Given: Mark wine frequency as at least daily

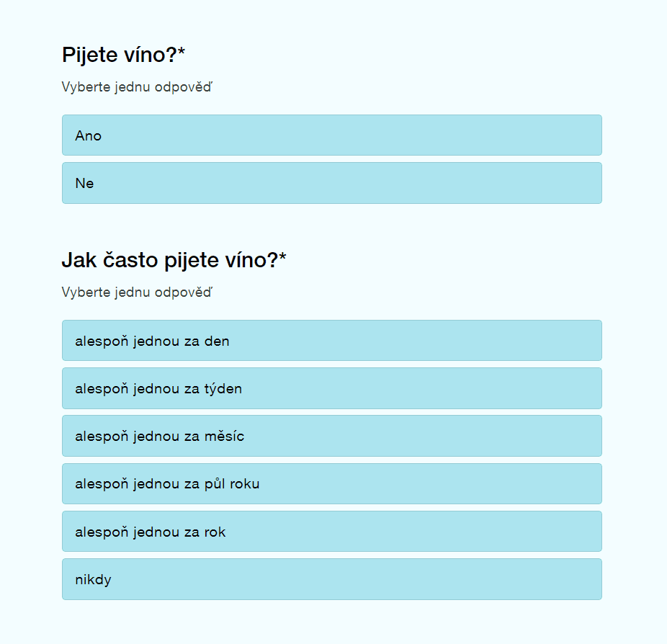Looking at the screenshot, I should point(331,341).
